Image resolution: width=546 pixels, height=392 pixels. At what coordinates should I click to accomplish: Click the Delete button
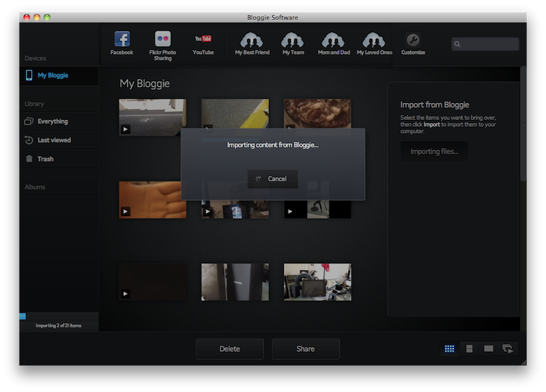230,349
